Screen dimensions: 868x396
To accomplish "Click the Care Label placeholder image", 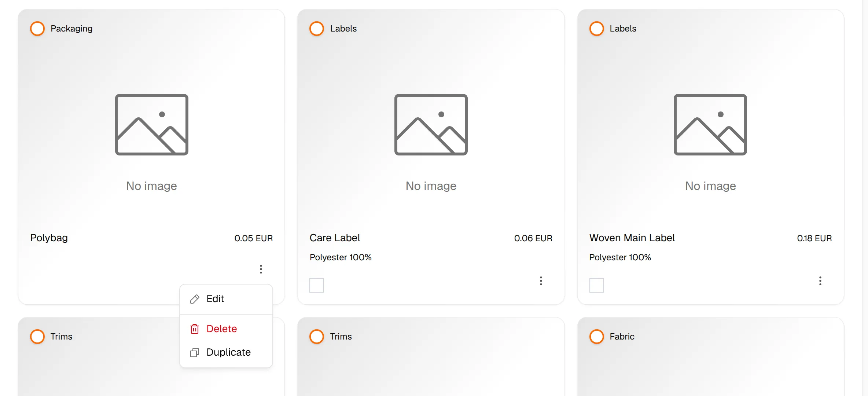I will coord(431,125).
